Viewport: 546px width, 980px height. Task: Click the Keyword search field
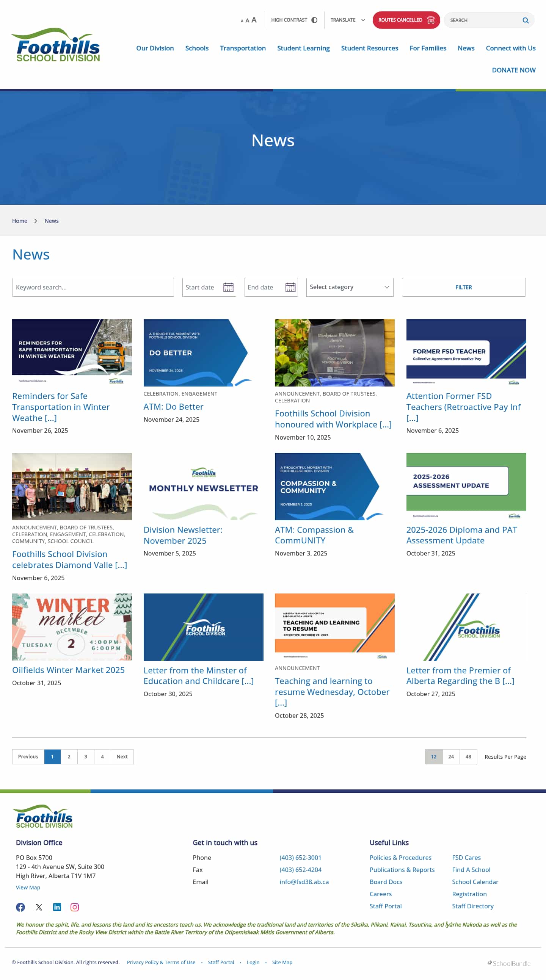click(x=93, y=287)
